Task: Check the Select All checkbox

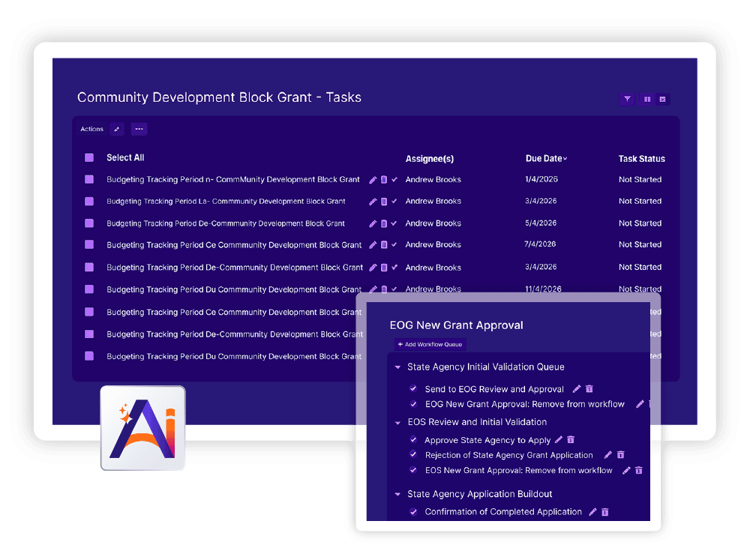Action: click(89, 157)
